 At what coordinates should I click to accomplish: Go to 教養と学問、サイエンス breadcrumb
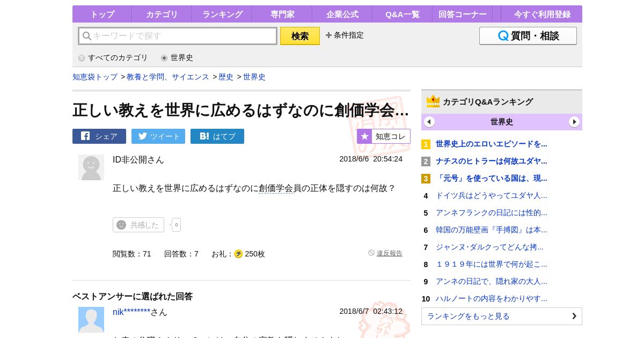(168, 77)
